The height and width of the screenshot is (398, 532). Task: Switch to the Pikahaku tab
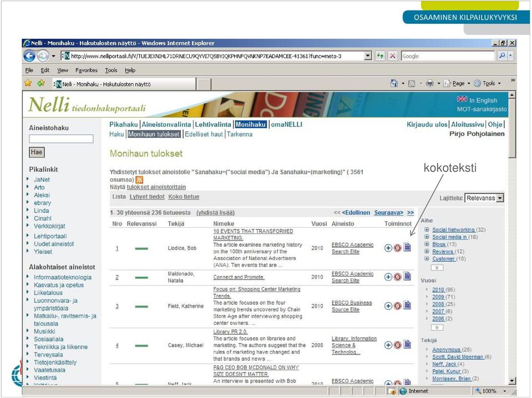click(x=124, y=124)
